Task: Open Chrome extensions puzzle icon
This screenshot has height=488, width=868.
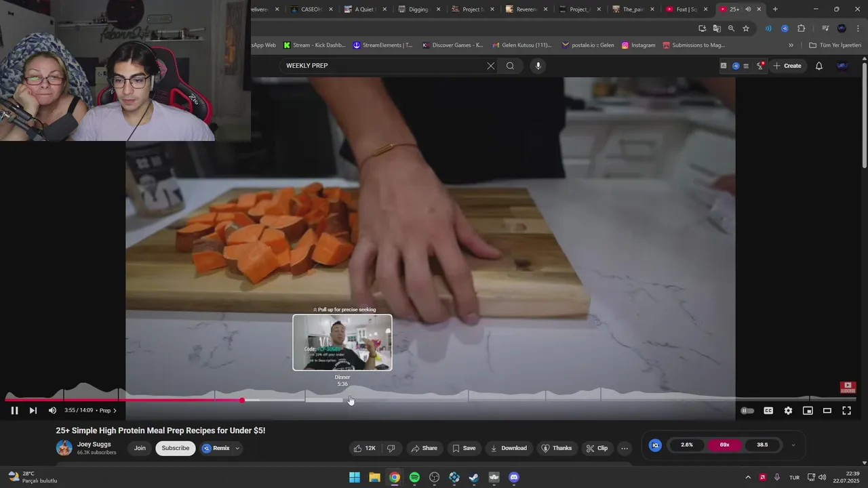Action: [x=801, y=28]
